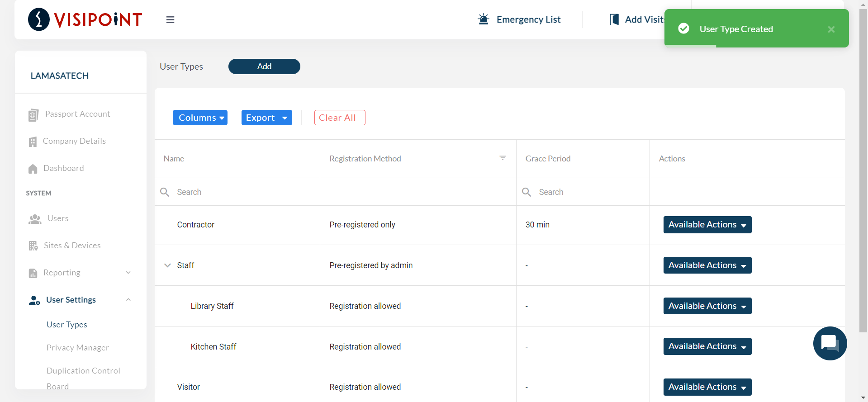The image size is (868, 402).
Task: Go to Privacy Manager
Action: (x=77, y=348)
